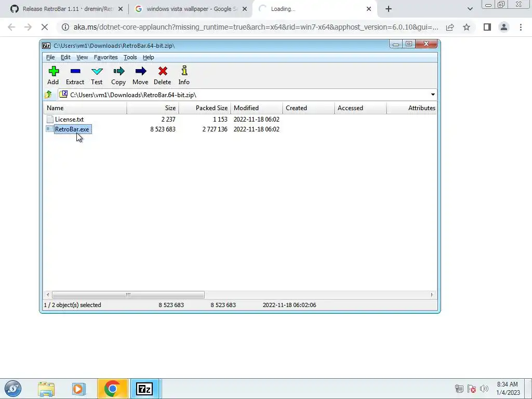Viewport: 532px width, 399px height.
Task: Open the Edit menu
Action: pyautogui.click(x=65, y=57)
